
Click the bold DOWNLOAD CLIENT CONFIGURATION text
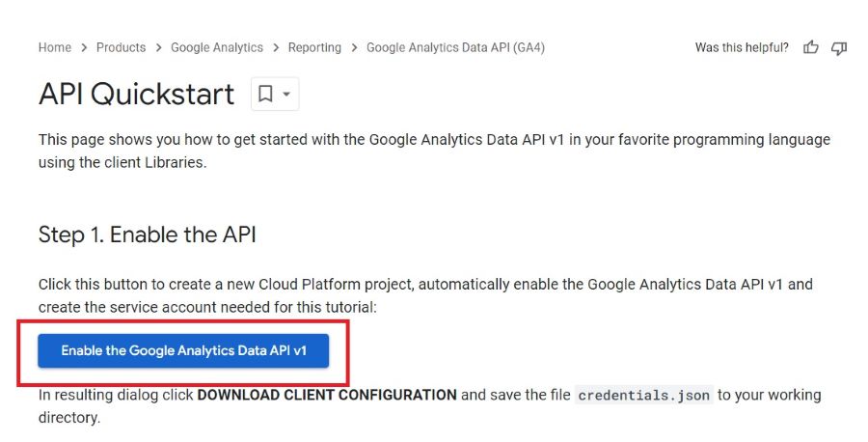(x=327, y=395)
